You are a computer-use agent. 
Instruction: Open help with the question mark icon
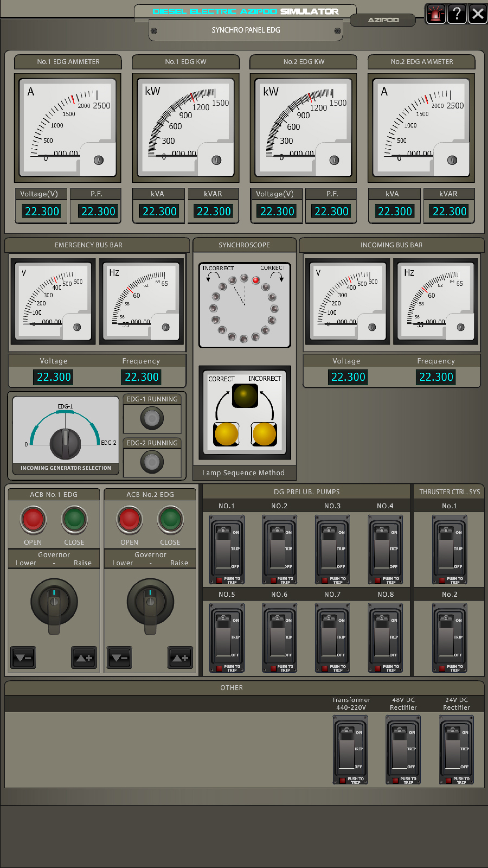[x=457, y=14]
